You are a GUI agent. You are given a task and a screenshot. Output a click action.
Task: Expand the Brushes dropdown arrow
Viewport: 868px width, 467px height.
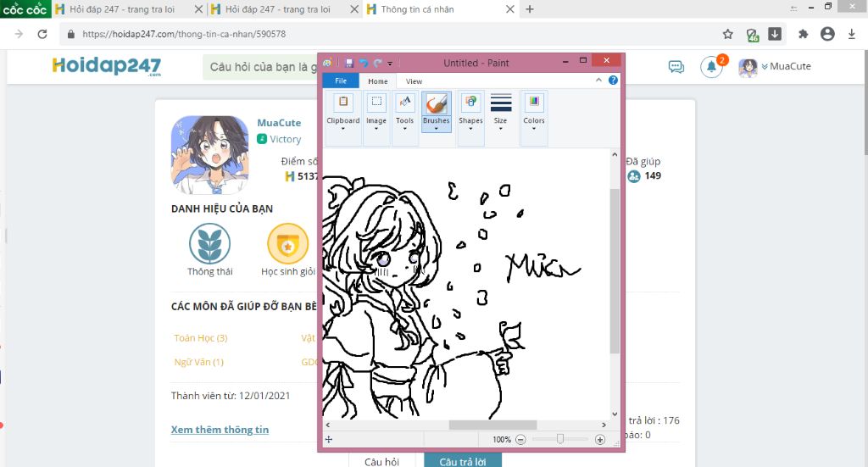(x=437, y=129)
